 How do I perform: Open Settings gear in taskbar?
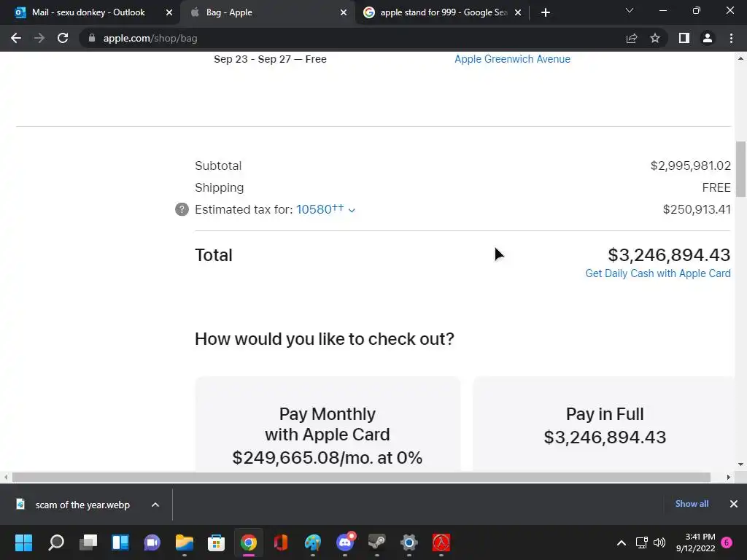(409, 542)
